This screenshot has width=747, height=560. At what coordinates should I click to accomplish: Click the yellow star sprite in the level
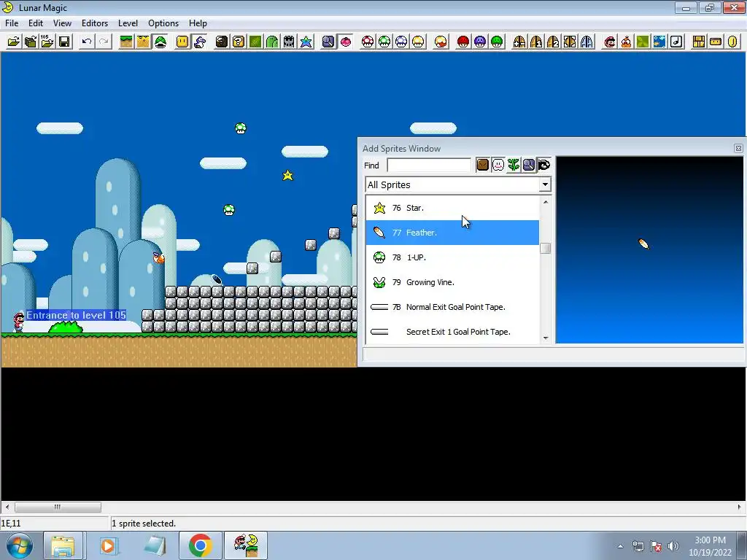[x=287, y=175]
